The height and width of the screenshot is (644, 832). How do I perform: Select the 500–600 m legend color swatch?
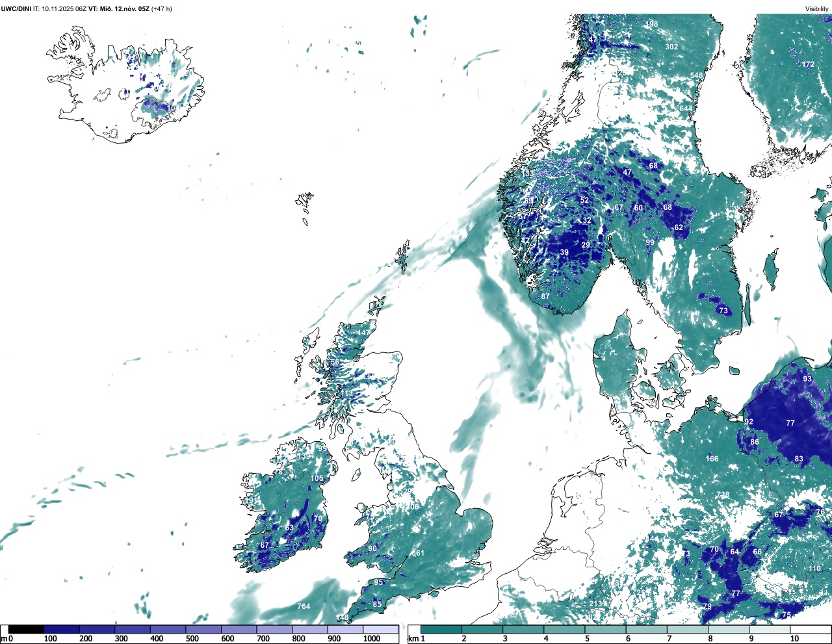(x=203, y=630)
